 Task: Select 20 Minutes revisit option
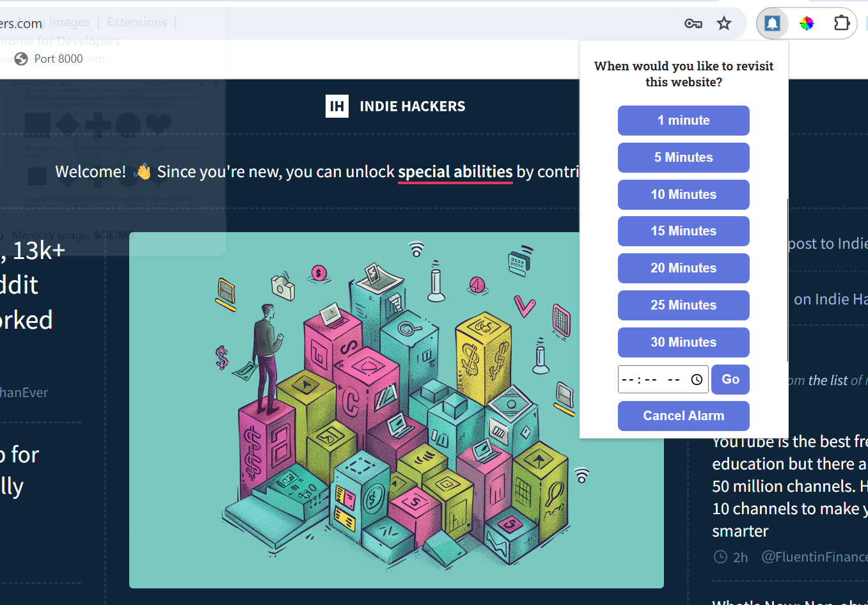point(683,268)
